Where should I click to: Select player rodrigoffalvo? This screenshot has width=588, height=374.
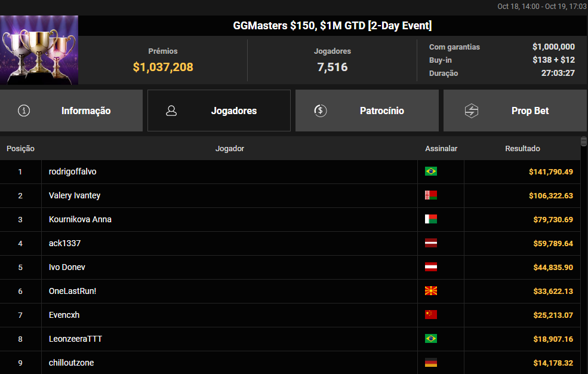[72, 171]
